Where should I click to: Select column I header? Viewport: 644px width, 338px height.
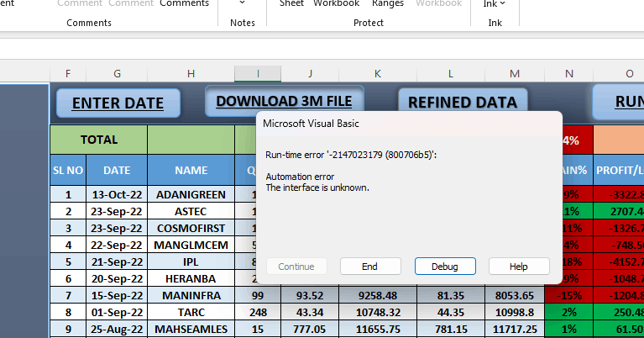coord(258,74)
